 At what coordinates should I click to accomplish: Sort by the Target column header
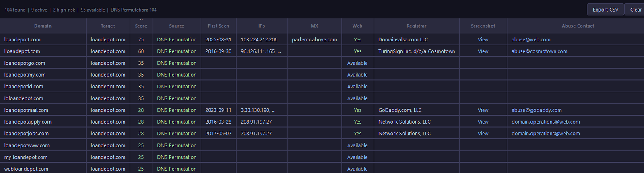point(108,26)
